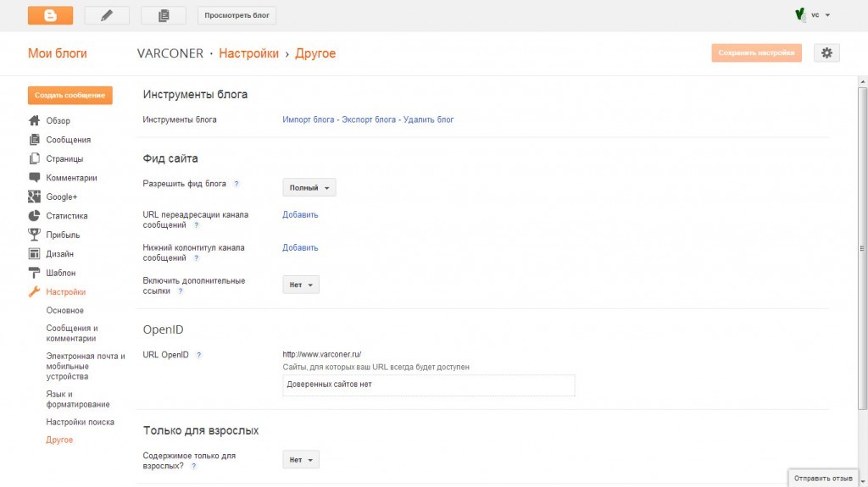Open Обзор in sidebar menu
The height and width of the screenshot is (487, 868).
coord(58,120)
